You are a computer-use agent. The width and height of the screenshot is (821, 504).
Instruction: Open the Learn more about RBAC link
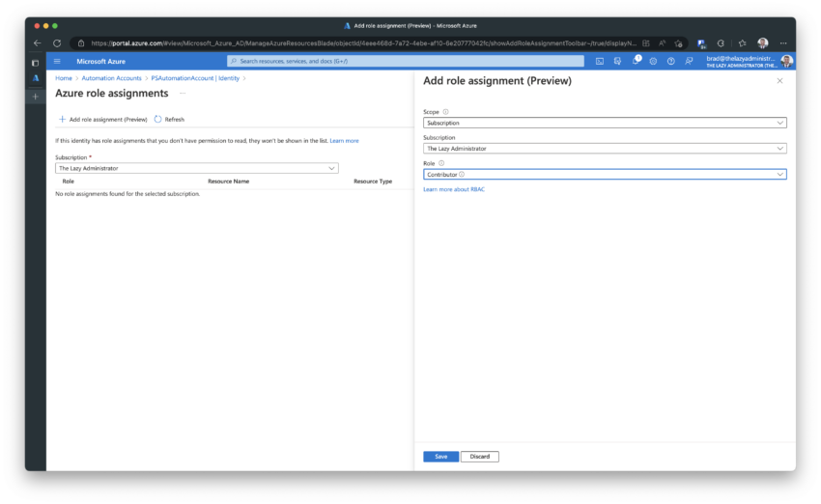pyautogui.click(x=454, y=189)
